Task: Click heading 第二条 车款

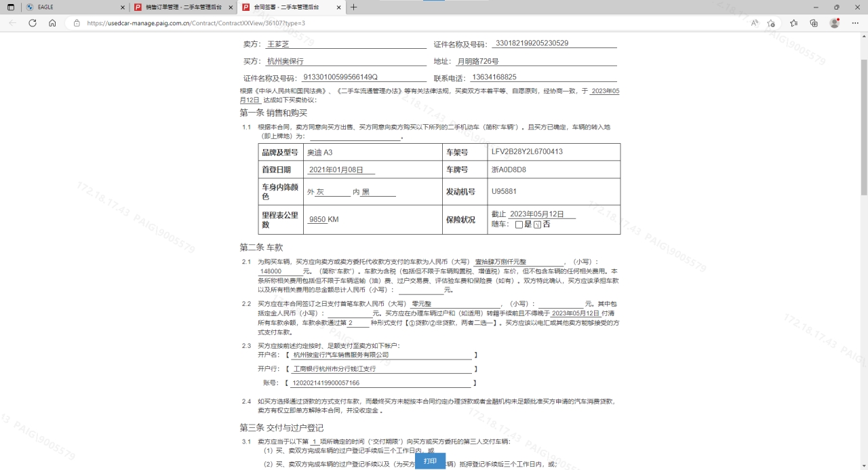Action: click(x=261, y=248)
